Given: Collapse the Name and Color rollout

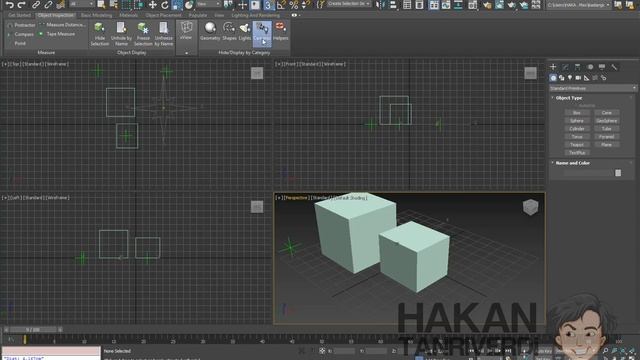Looking at the screenshot, I should pos(572,163).
